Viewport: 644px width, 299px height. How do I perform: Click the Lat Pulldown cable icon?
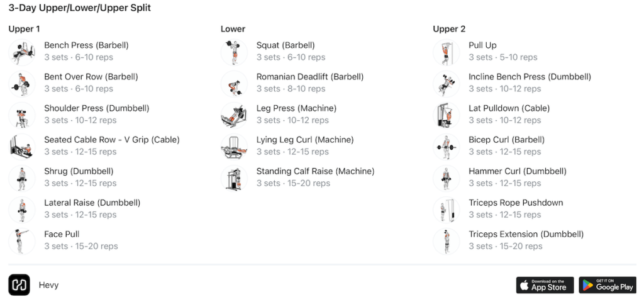(x=447, y=115)
